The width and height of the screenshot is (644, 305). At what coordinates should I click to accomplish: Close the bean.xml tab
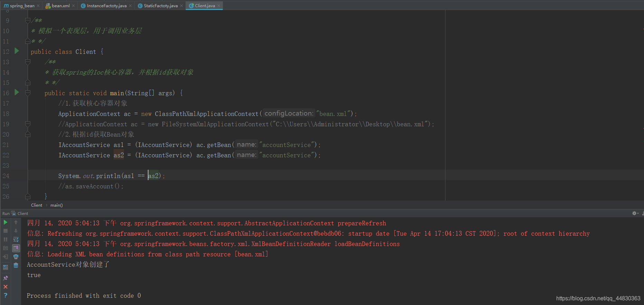coord(73,6)
